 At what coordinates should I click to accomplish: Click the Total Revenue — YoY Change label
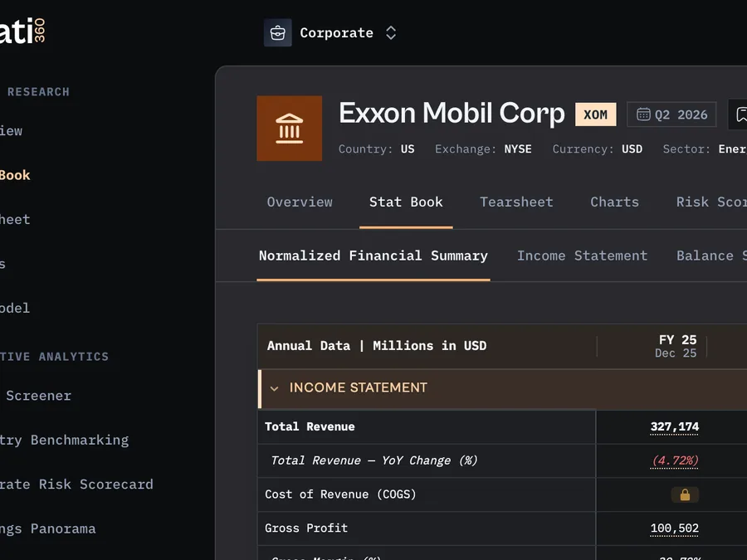pyautogui.click(x=374, y=460)
